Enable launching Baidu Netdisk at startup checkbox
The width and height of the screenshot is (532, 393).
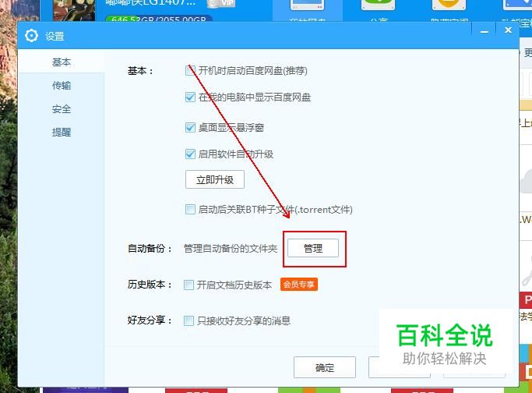[190, 70]
